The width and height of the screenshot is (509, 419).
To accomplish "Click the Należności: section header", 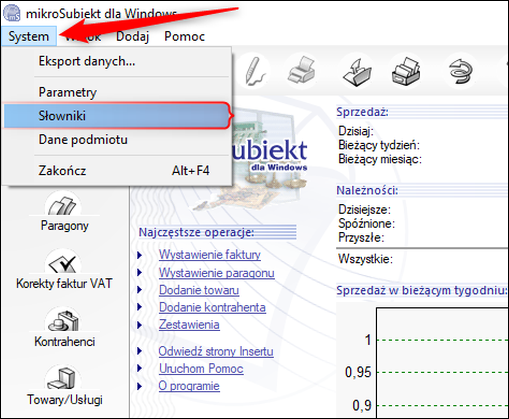I will point(367,190).
